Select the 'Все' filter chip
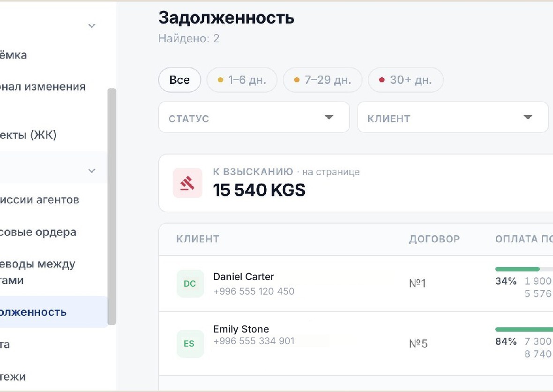553x392 pixels. (179, 80)
